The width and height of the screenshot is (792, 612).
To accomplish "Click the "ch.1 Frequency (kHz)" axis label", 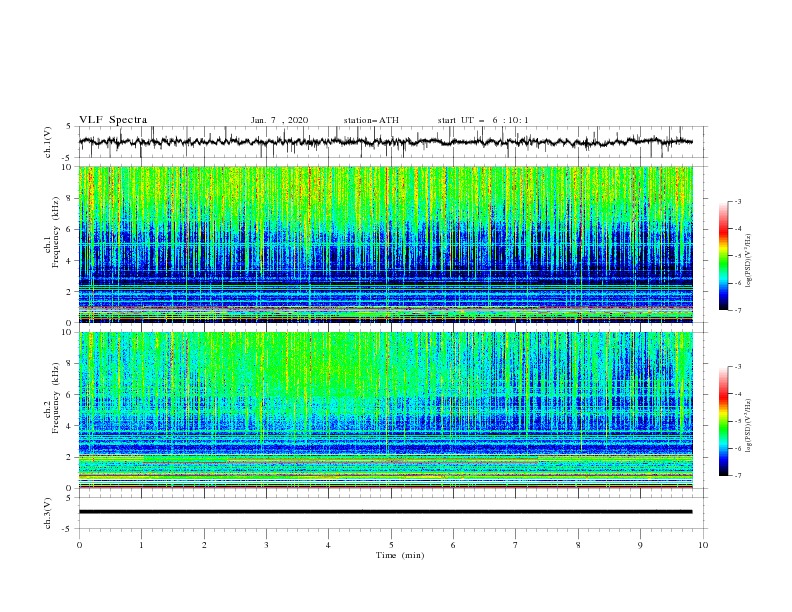I will [x=52, y=233].
